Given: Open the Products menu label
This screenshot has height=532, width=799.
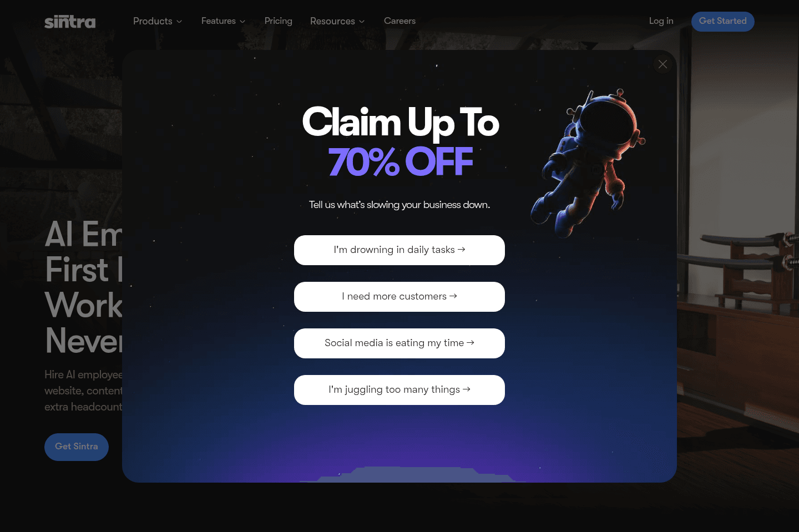Looking at the screenshot, I should coord(153,21).
